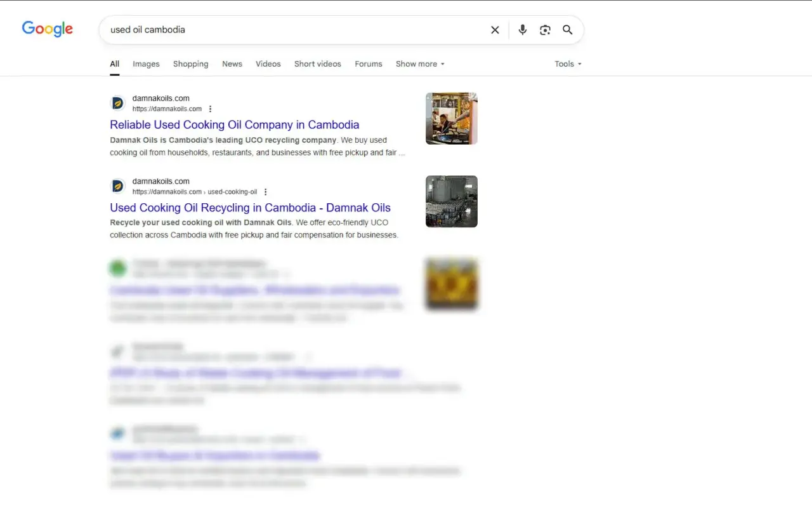Start a voice search with the microphone icon
The image size is (812, 508).
[522, 29]
